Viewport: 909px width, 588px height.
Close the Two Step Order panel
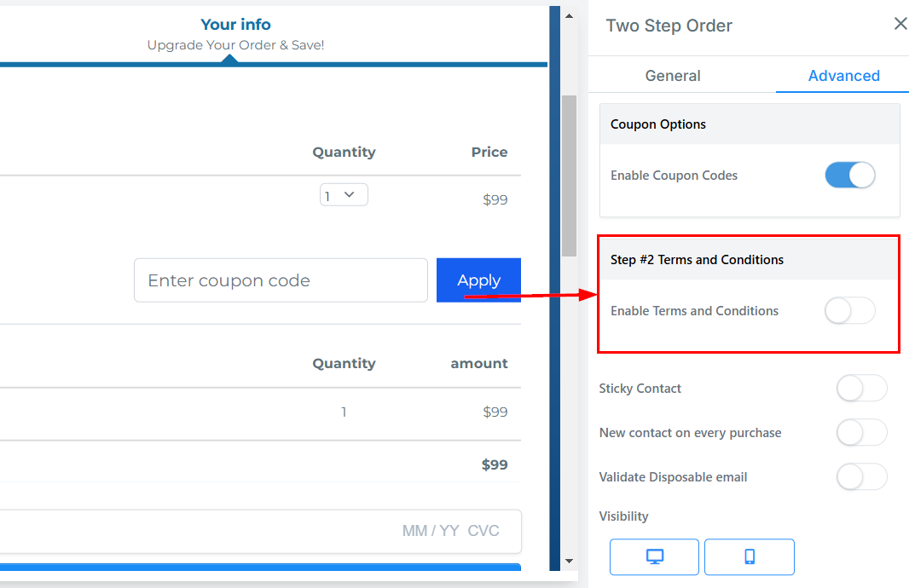click(900, 24)
